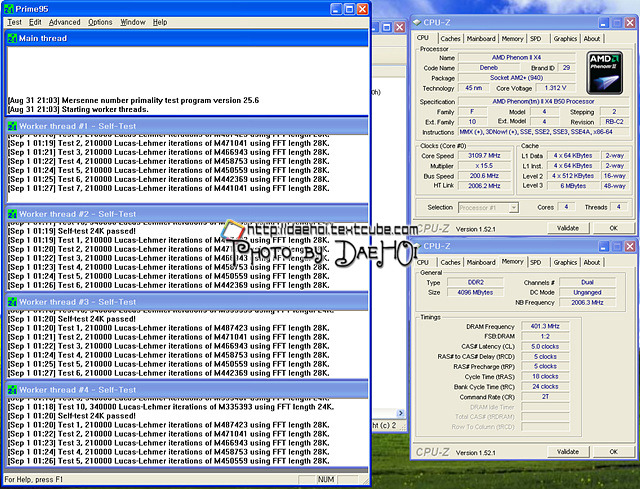Screen dimensions: 640x489
Task: Click the DRAM Frequency 401.3 MHz value
Action: [545, 326]
